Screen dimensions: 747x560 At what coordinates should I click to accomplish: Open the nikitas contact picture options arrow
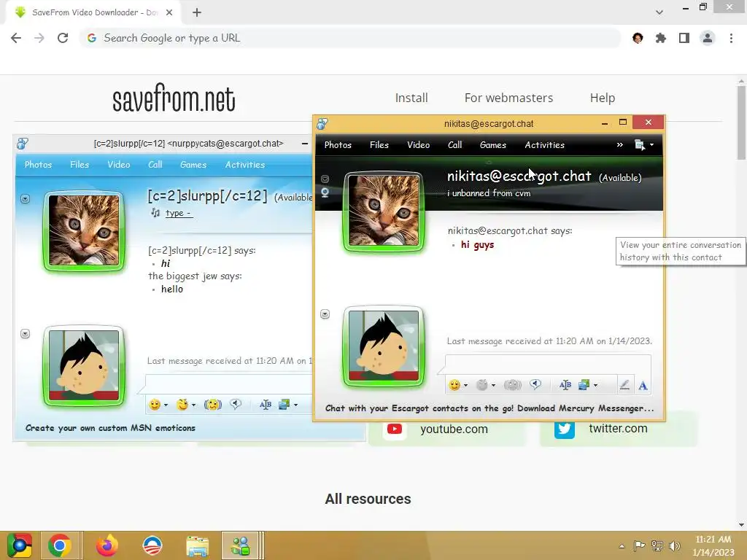pos(325,179)
